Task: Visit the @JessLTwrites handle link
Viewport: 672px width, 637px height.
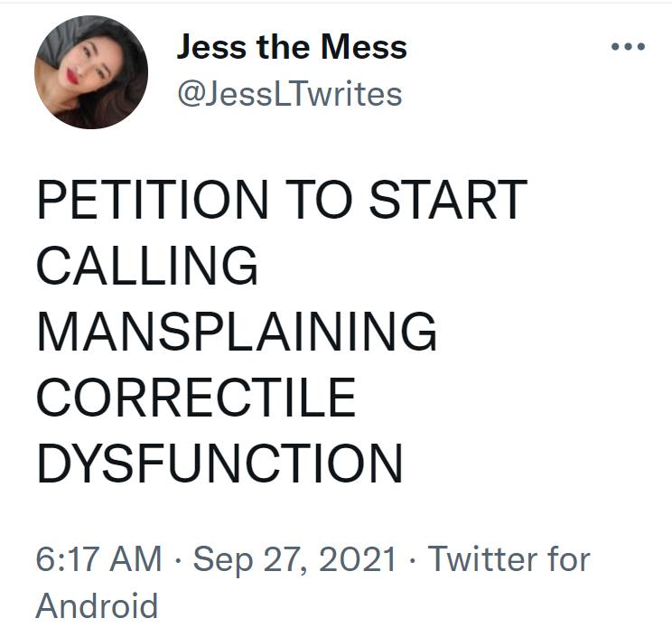Action: click(x=289, y=94)
